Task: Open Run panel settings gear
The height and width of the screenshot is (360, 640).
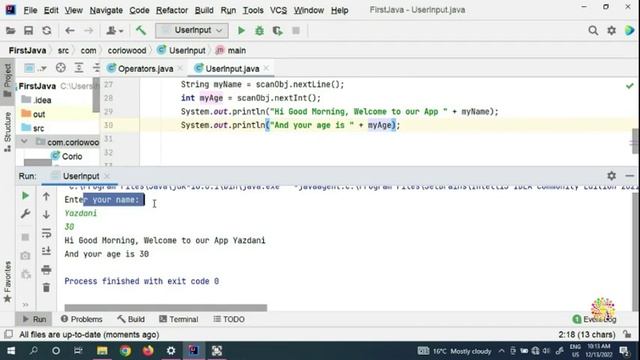Action: [x=611, y=176]
